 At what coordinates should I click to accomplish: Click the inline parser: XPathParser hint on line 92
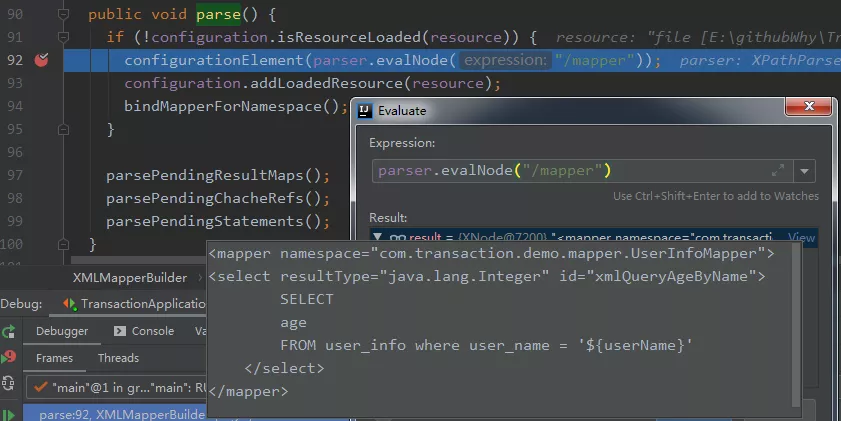click(759, 61)
